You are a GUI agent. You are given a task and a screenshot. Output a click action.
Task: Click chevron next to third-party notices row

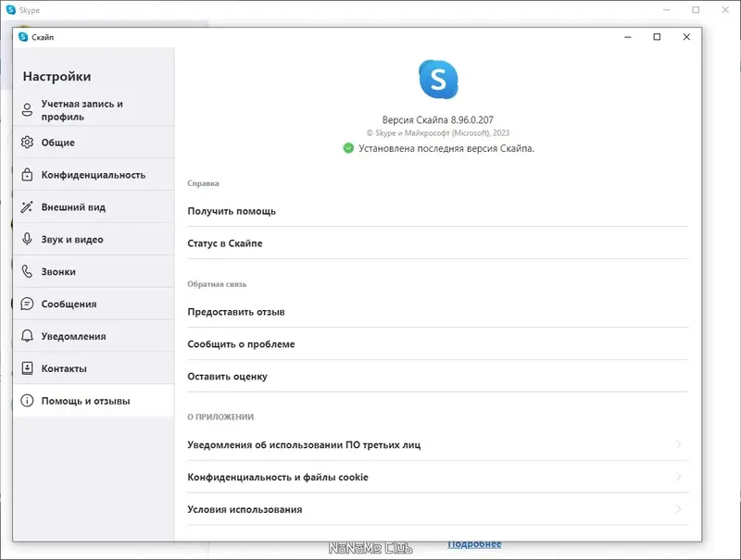(679, 444)
